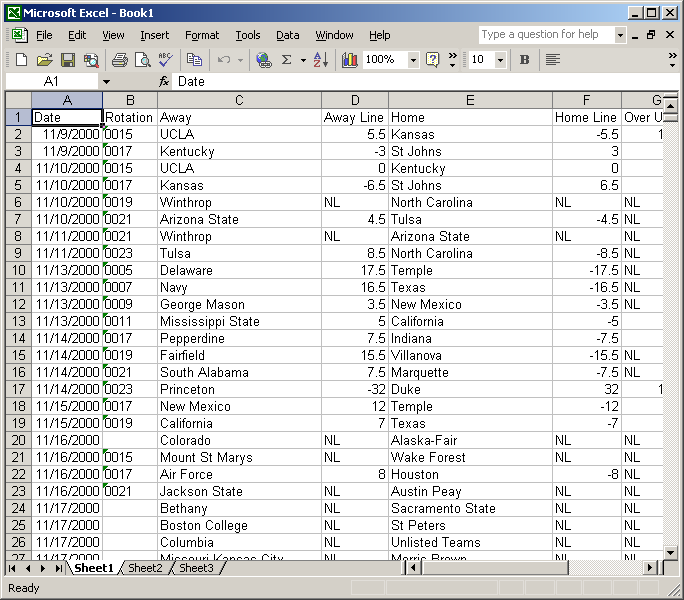Image resolution: width=684 pixels, height=600 pixels.
Task: Click the Excel application icon in title bar
Action: (x=14, y=13)
